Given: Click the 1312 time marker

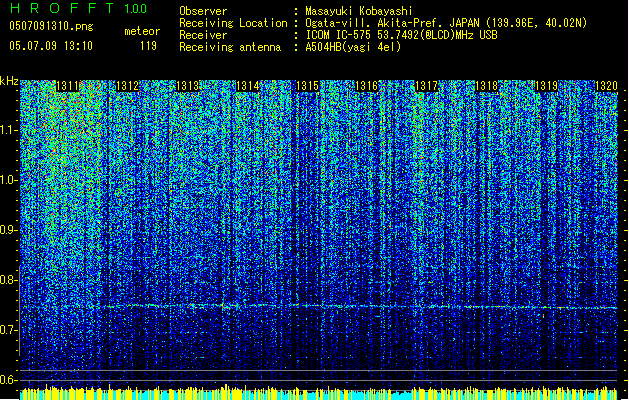Looking at the screenshot, I should [127, 86].
